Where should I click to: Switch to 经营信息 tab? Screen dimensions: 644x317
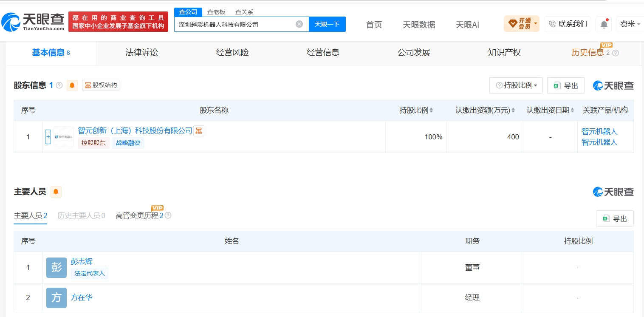tap(323, 53)
